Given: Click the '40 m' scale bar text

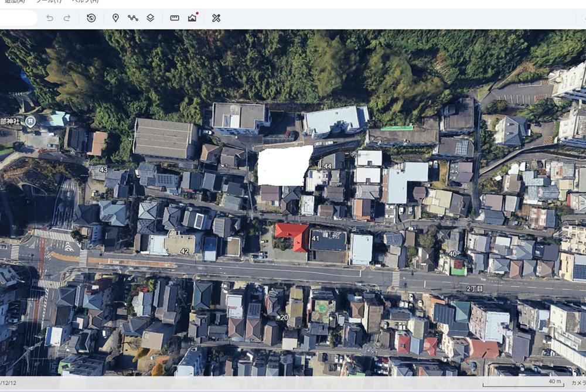Looking at the screenshot, I should (x=554, y=381).
